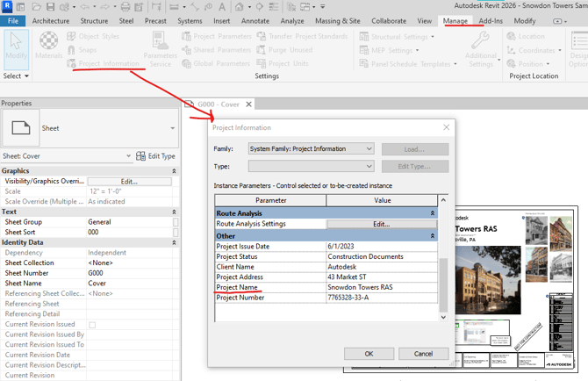This screenshot has width=588, height=381.
Task: Expand Position dropdown
Action: pyautogui.click(x=548, y=64)
